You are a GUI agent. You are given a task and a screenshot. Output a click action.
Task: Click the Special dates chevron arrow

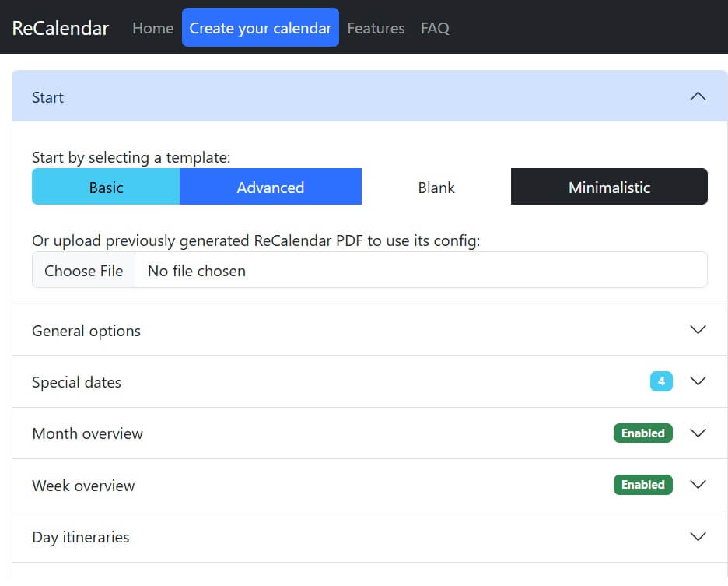tap(698, 381)
